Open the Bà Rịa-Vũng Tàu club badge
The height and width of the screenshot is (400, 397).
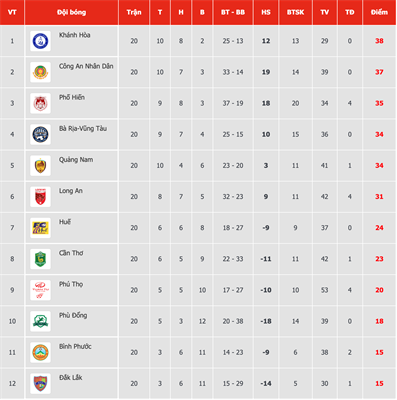click(40, 134)
